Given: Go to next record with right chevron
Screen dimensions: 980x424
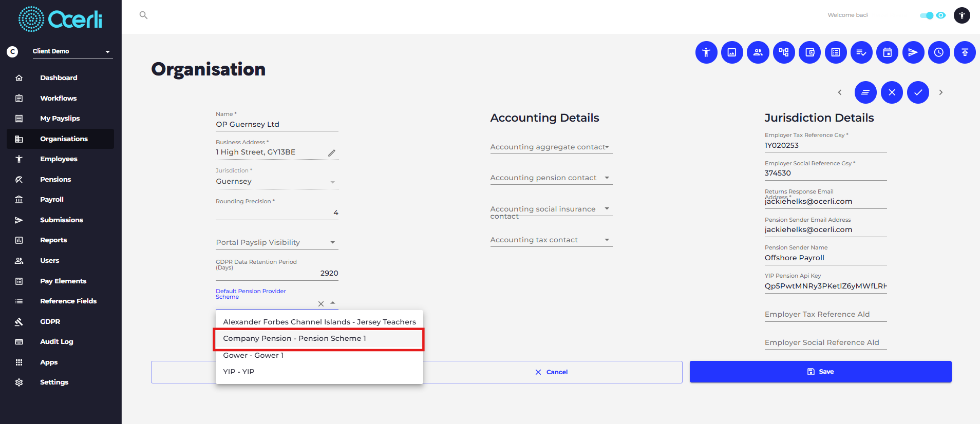Looking at the screenshot, I should pos(941,92).
